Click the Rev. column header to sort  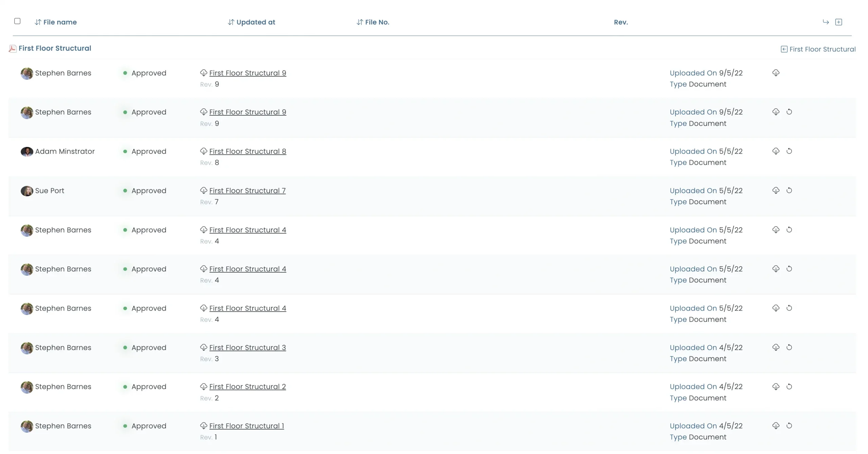pyautogui.click(x=620, y=22)
